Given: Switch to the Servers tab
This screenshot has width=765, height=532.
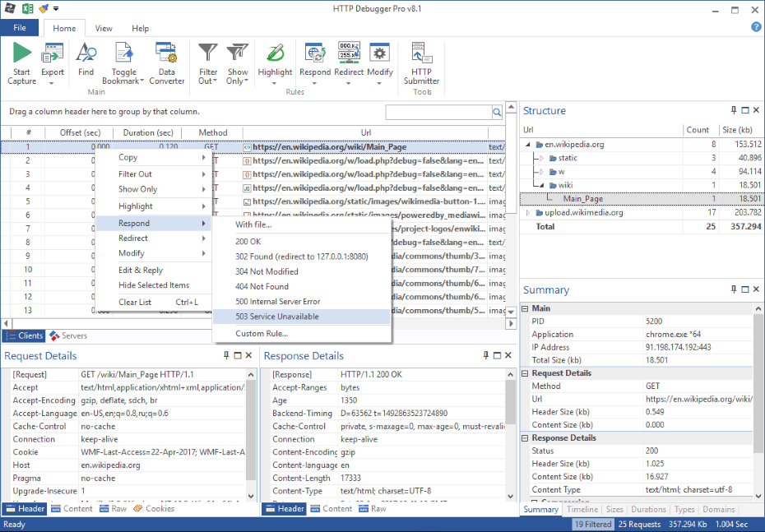Looking at the screenshot, I should click(68, 335).
